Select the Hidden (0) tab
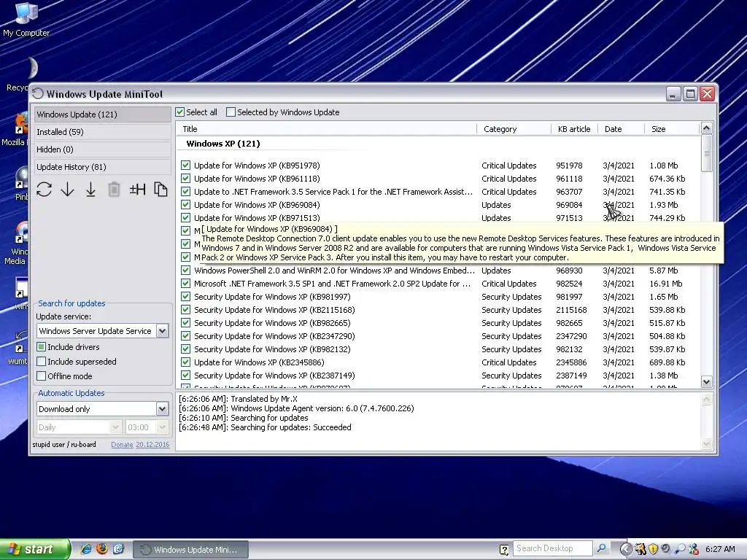 tap(102, 149)
